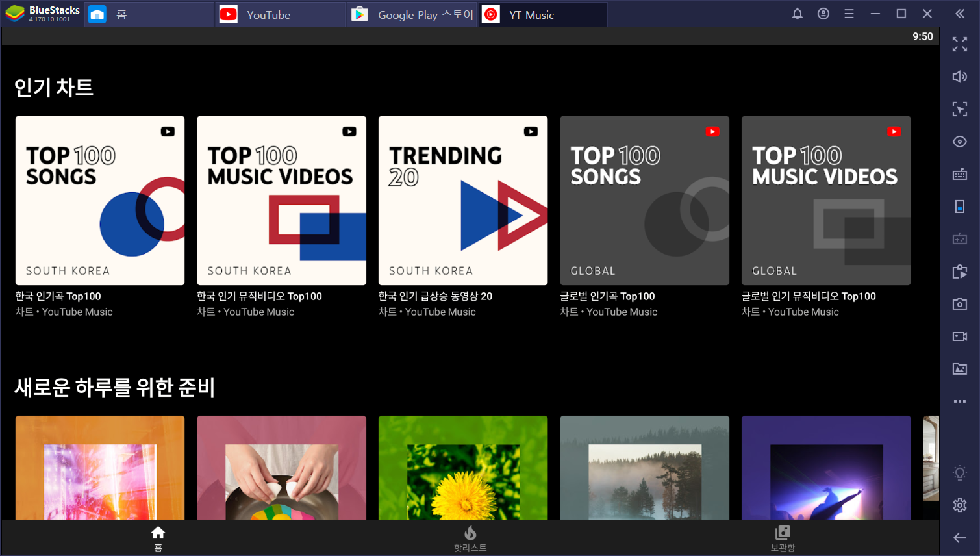This screenshot has width=980, height=556.
Task: Click the multi-instance copy icon
Action: pyautogui.click(x=960, y=272)
